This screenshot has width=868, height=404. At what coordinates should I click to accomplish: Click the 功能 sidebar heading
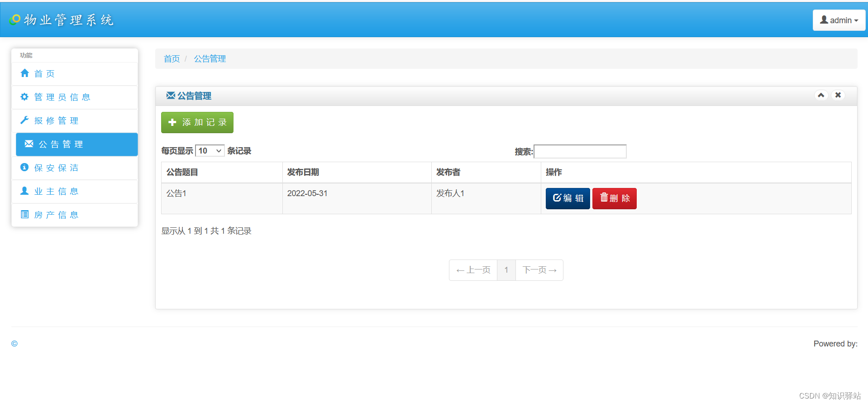tap(26, 55)
